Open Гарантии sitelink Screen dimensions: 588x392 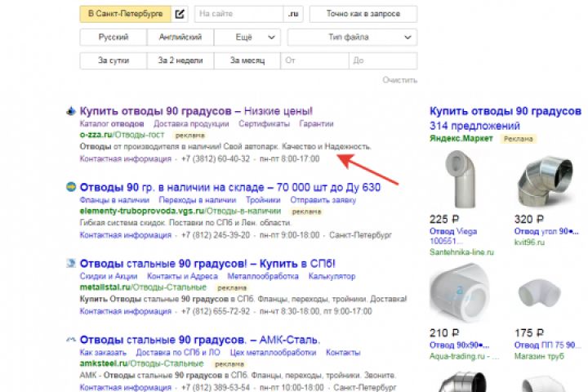tap(317, 124)
